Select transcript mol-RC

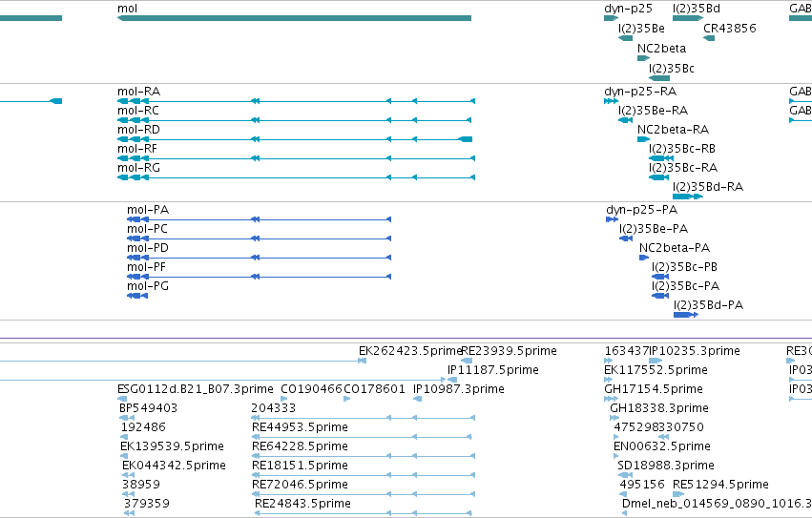pyautogui.click(x=294, y=120)
